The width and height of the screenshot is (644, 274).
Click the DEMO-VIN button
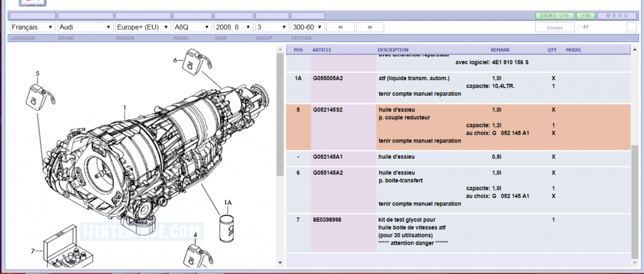click(x=554, y=15)
